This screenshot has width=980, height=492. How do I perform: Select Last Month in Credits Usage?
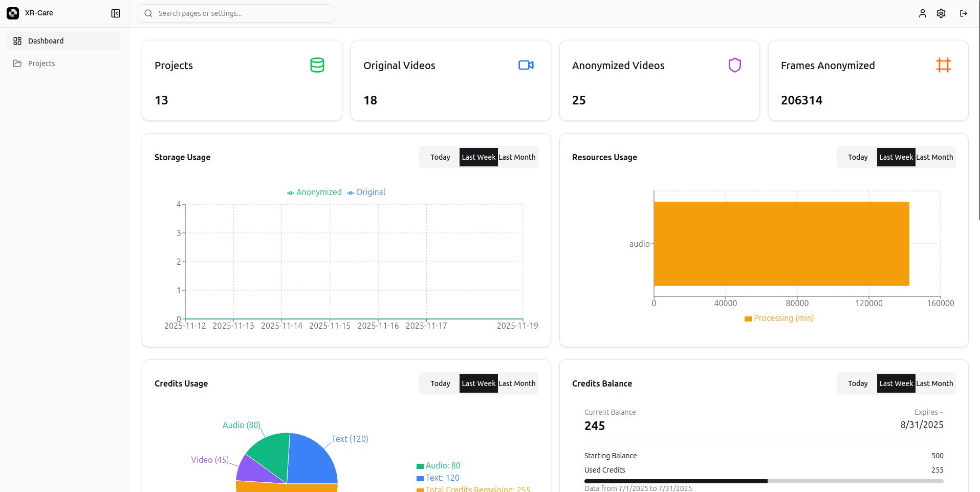517,383
